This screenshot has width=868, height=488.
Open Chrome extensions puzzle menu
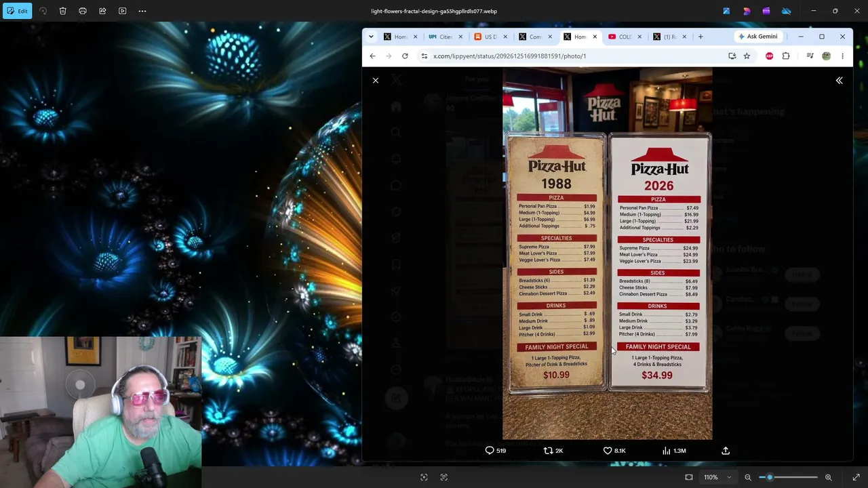pos(786,56)
